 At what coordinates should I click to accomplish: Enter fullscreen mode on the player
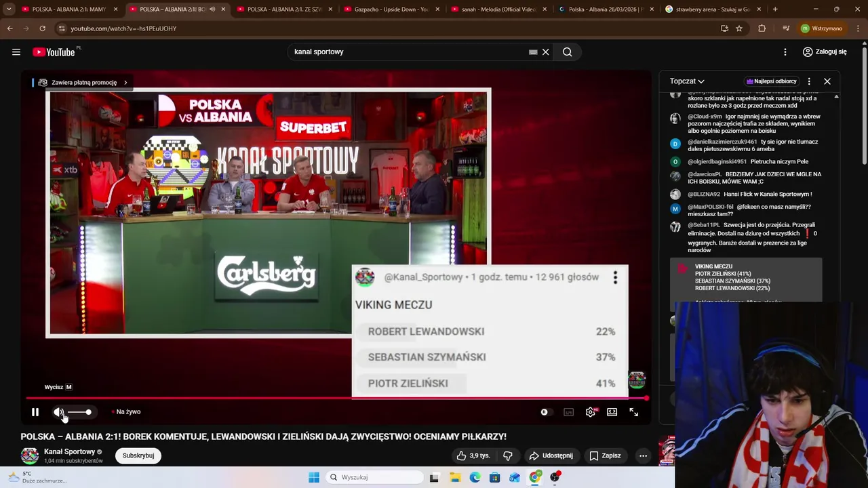pos(634,412)
